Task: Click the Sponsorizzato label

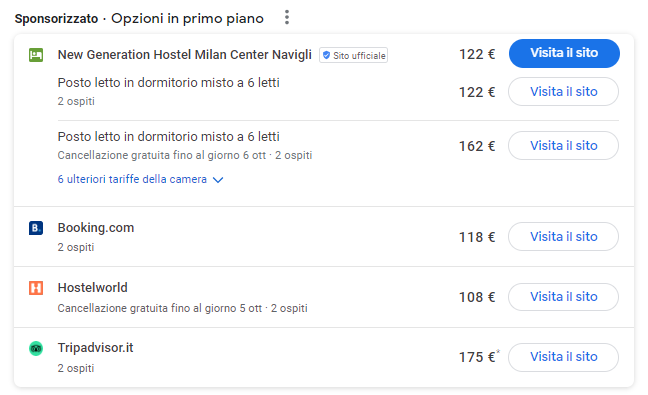Action: coord(57,19)
